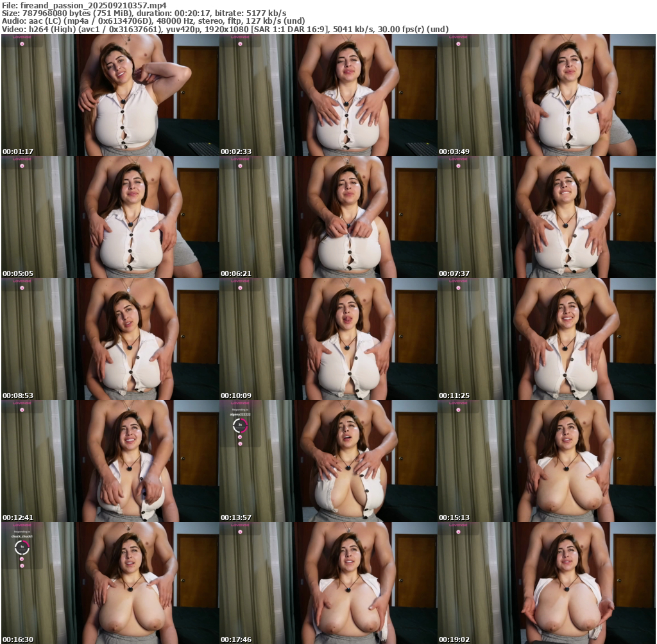Image resolution: width=657 pixels, height=644 pixels.
Task: Click the 00:19:02 timestamp label
Action: tap(454, 640)
